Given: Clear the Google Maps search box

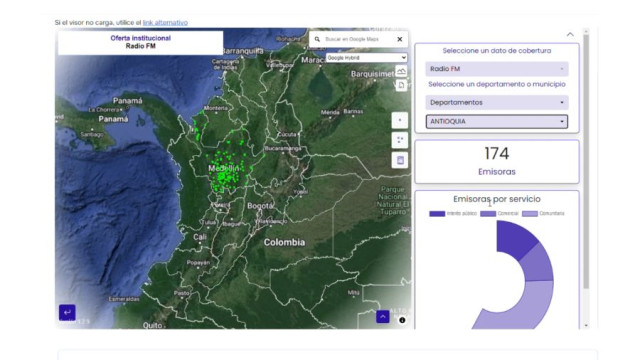Looking at the screenshot, I should [x=400, y=39].
